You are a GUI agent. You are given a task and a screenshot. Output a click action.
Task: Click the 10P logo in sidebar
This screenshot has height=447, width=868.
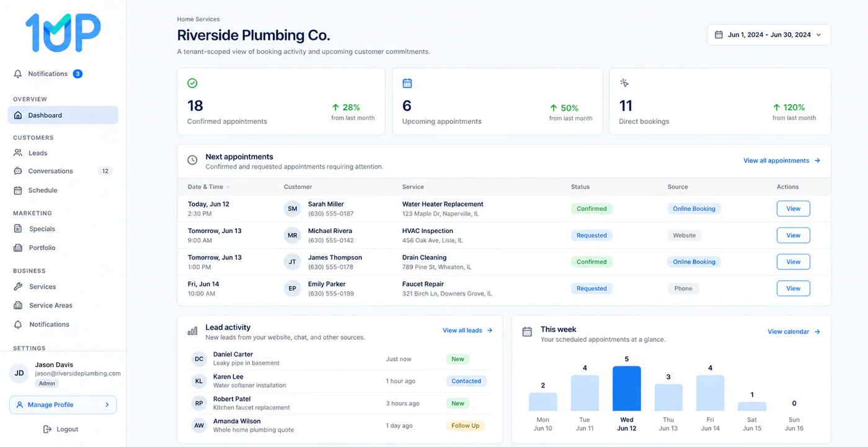63,33
